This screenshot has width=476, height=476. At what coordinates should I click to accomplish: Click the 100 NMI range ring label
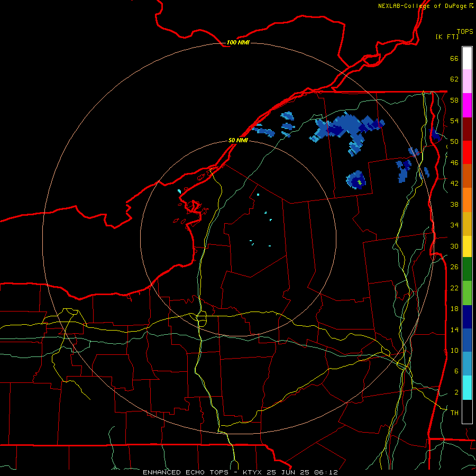[238, 42]
